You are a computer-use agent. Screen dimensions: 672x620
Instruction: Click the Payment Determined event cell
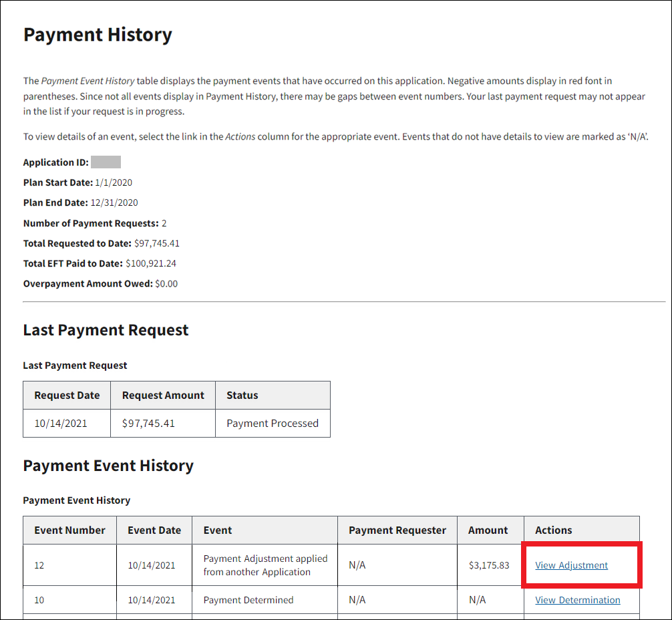coord(248,600)
